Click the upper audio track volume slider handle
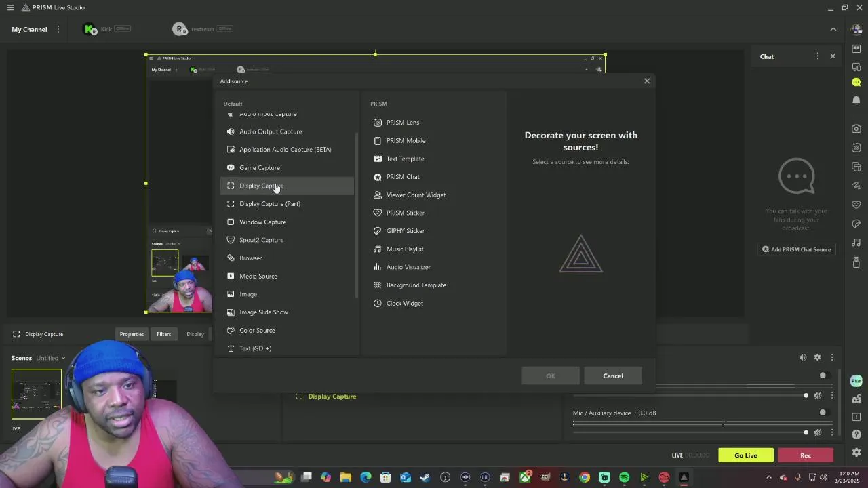 pyautogui.click(x=806, y=395)
